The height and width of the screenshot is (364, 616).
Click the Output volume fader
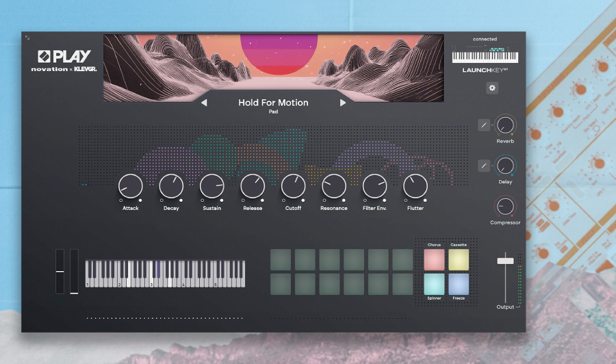tap(505, 260)
